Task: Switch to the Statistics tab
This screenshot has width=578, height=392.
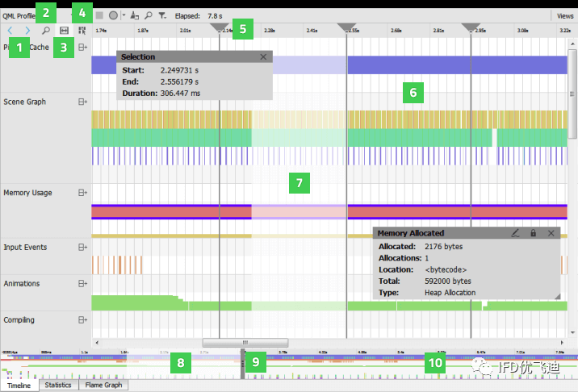Action: click(x=58, y=385)
